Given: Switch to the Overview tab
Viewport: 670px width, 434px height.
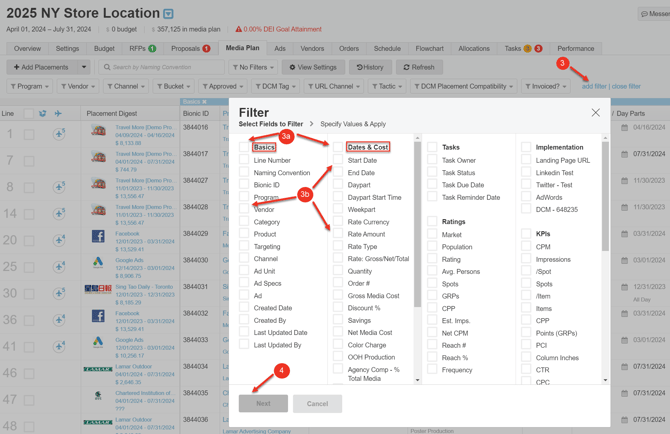Looking at the screenshot, I should (27, 48).
